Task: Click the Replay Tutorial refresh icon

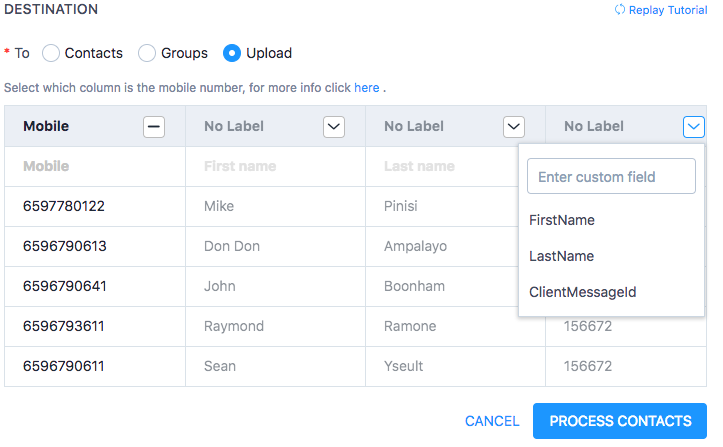Action: [x=620, y=10]
